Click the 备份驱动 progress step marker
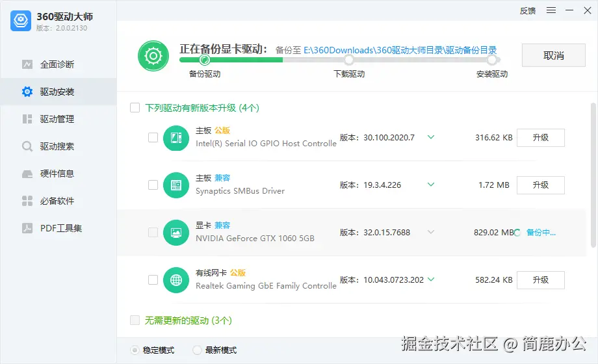598x364 pixels. (204, 60)
